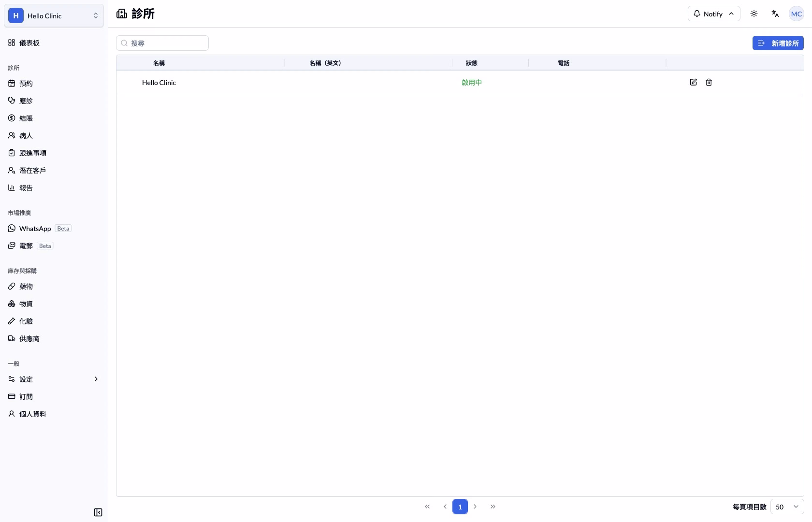Open WhatsApp Beta marketing item

(54, 229)
